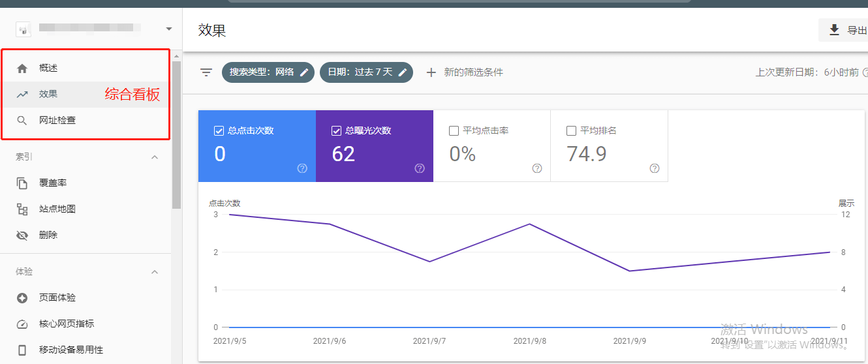The width and height of the screenshot is (868, 364).
Task: Click the property favicon icon
Action: pos(23,29)
